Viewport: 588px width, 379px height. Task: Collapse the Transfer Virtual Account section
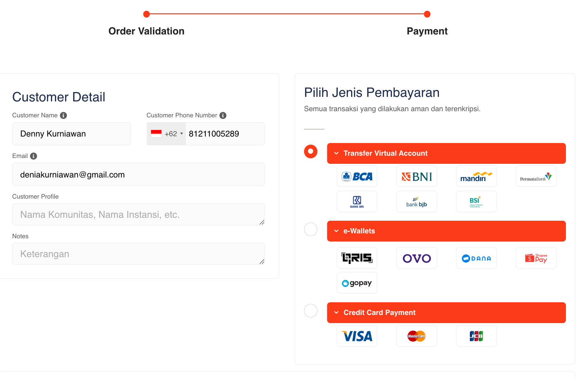click(446, 153)
